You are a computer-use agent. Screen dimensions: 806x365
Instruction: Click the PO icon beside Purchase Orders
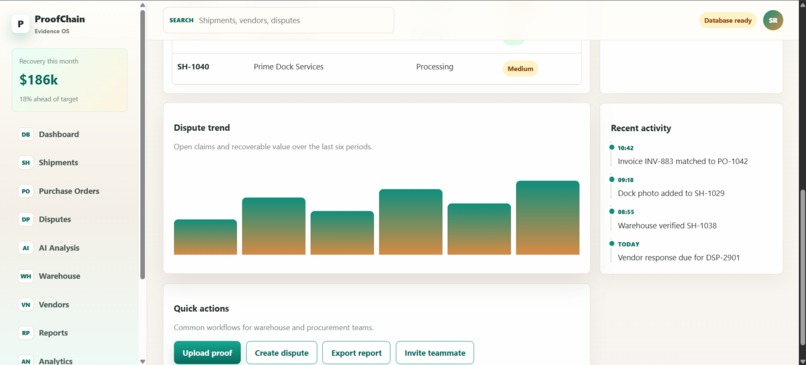[26, 191]
